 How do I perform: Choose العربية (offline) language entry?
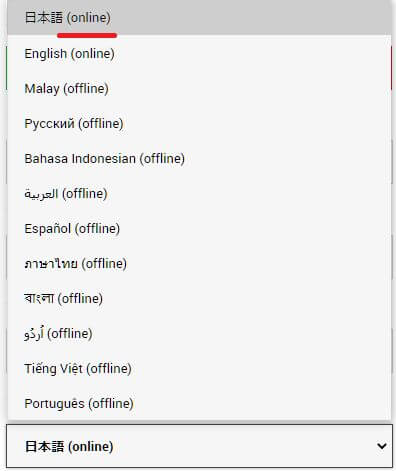pos(199,193)
